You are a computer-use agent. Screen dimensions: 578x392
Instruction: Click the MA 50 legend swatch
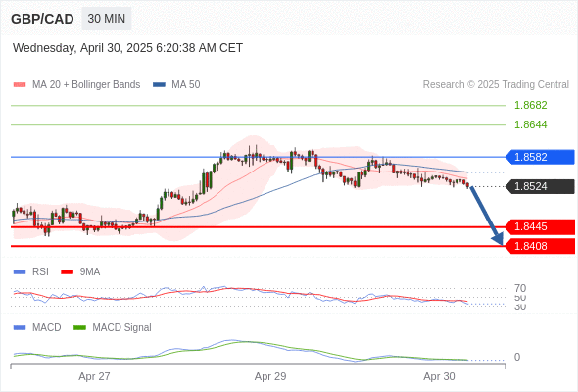tap(159, 85)
